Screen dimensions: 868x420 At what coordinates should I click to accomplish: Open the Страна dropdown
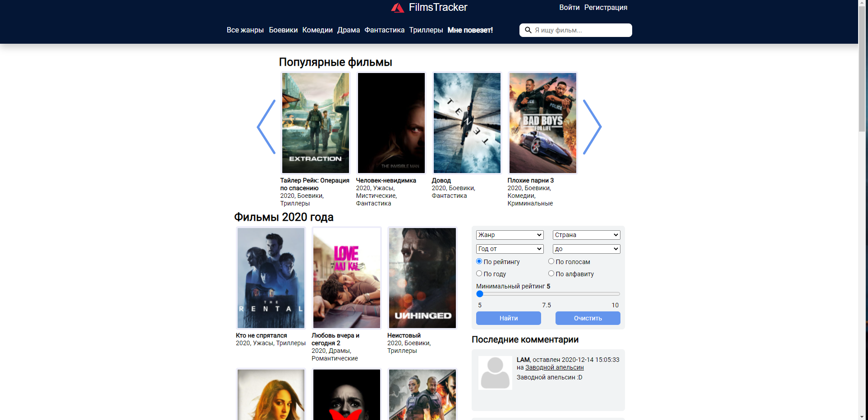(x=586, y=235)
